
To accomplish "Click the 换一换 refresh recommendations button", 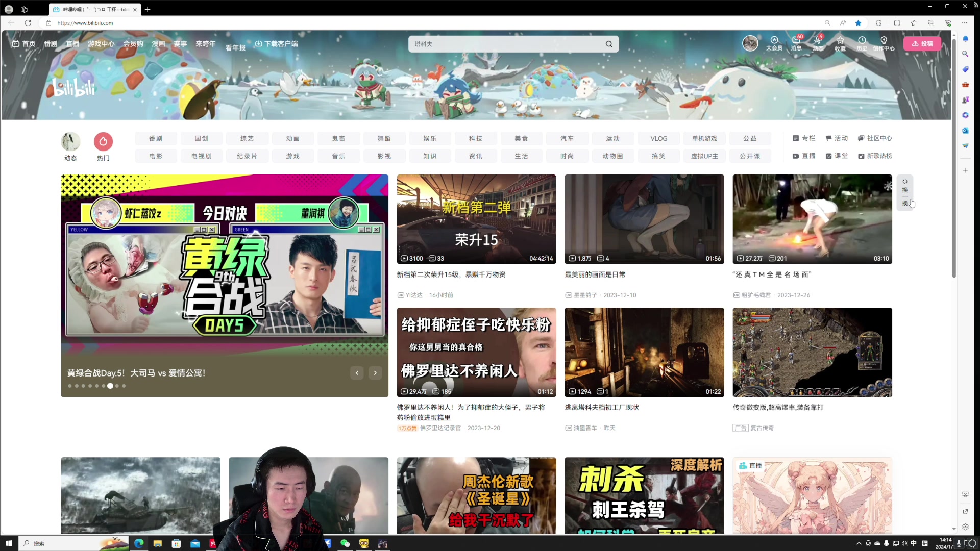I will (904, 192).
